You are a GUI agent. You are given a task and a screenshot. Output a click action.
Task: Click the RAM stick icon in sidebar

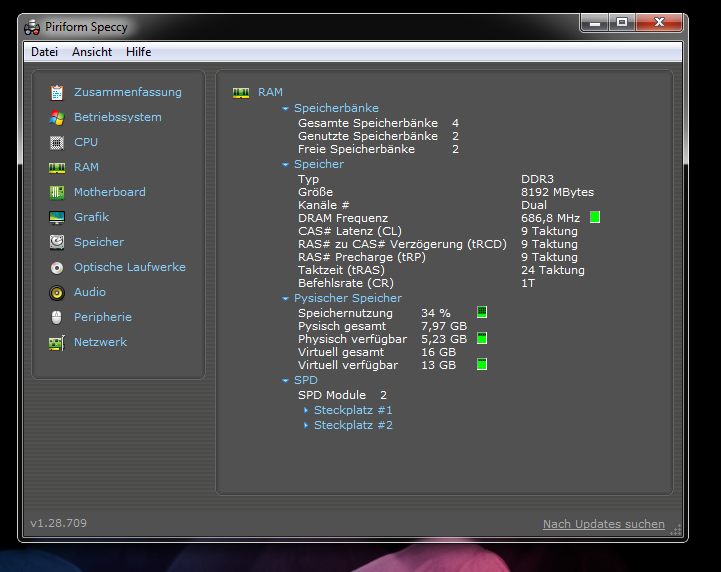coord(57,168)
